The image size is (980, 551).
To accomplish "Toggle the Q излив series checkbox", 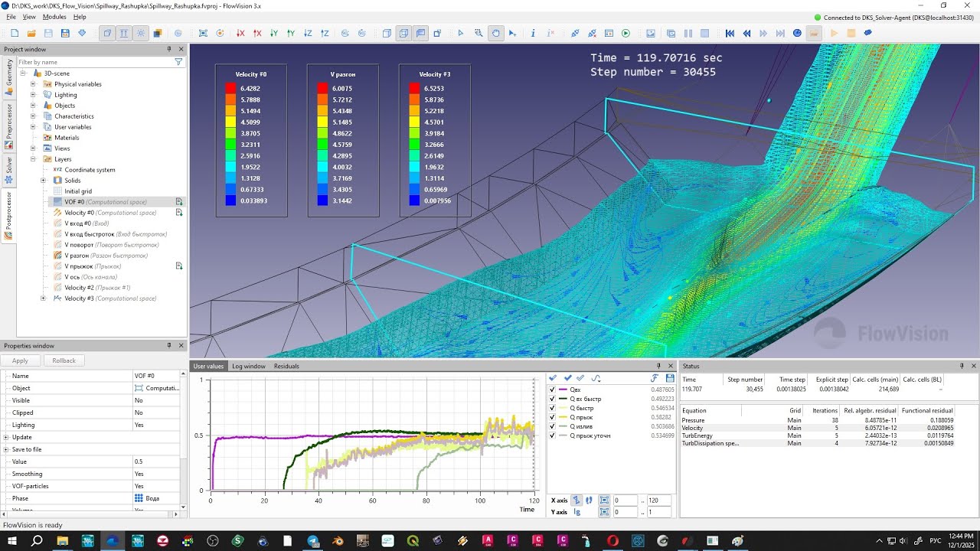I will tap(553, 426).
